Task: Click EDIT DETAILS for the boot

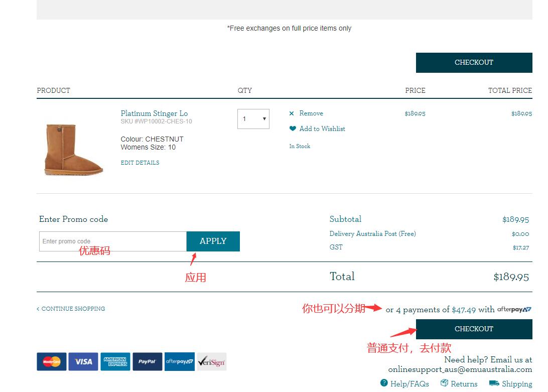Action: (x=140, y=163)
